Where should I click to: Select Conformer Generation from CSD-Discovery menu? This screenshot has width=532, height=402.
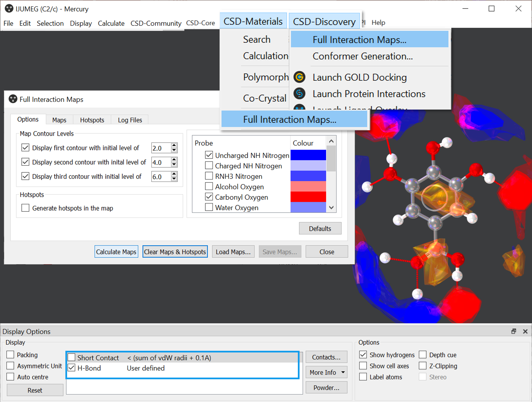[362, 56]
